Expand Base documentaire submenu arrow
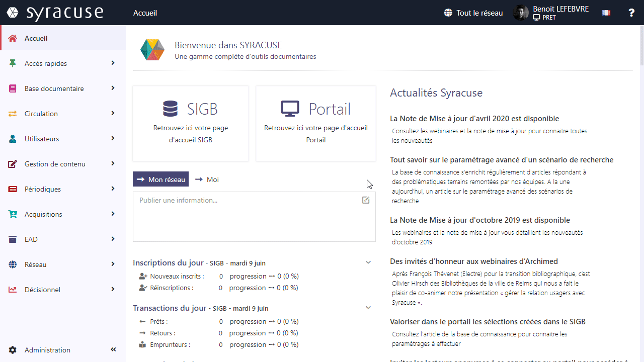Viewport: 644px width, 362px height. 113,88
